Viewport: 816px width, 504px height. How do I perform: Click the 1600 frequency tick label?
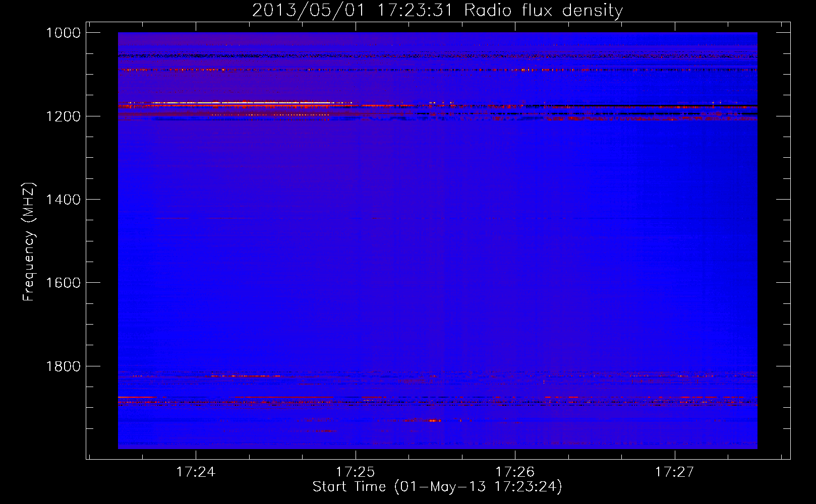tap(63, 283)
